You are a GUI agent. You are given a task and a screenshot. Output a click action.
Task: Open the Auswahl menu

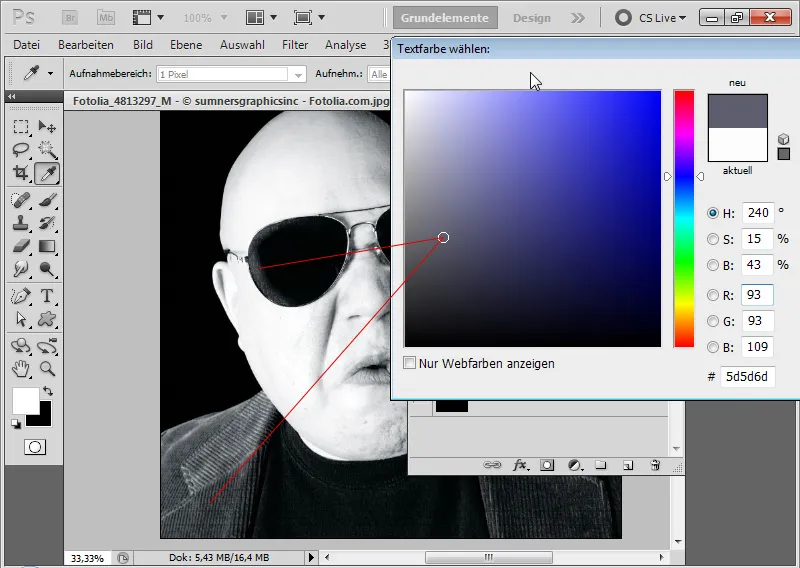(x=242, y=45)
